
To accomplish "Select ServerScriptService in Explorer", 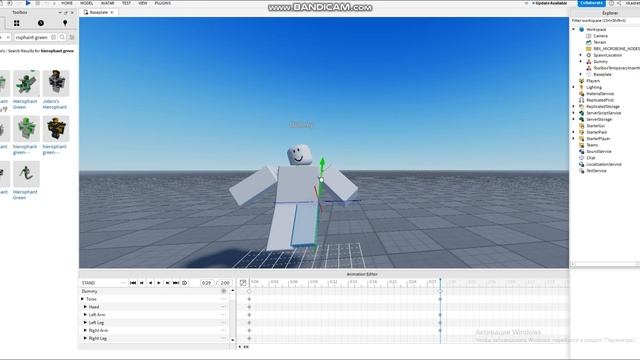I will click(603, 113).
